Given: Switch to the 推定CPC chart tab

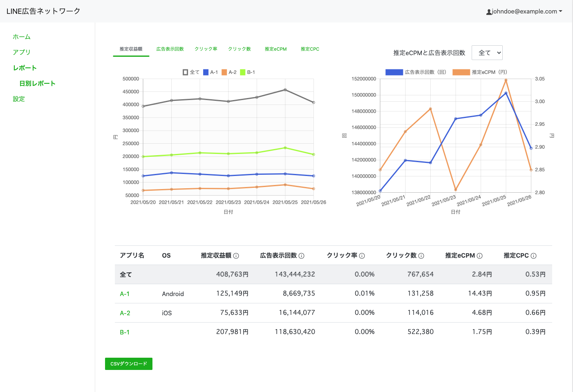Looking at the screenshot, I should 310,49.
